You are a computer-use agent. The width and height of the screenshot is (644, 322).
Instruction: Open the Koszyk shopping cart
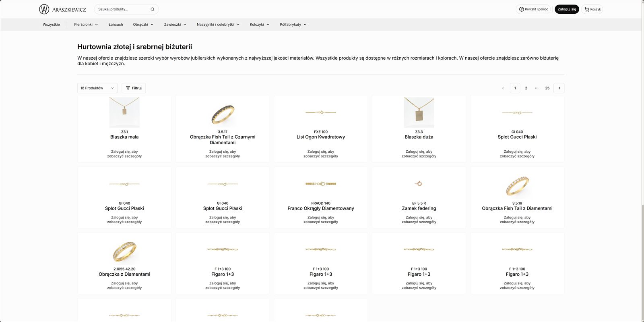pos(592,9)
